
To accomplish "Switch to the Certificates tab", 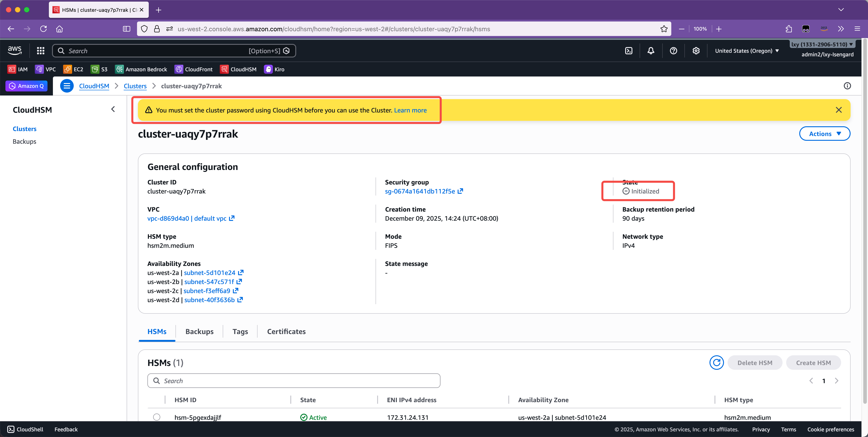I will [x=286, y=332].
